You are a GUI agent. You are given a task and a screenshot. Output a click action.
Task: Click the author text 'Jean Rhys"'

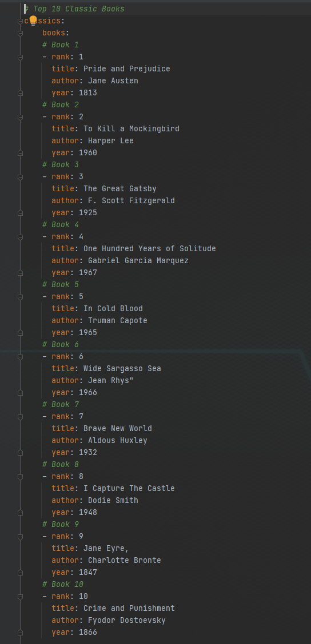coord(111,381)
